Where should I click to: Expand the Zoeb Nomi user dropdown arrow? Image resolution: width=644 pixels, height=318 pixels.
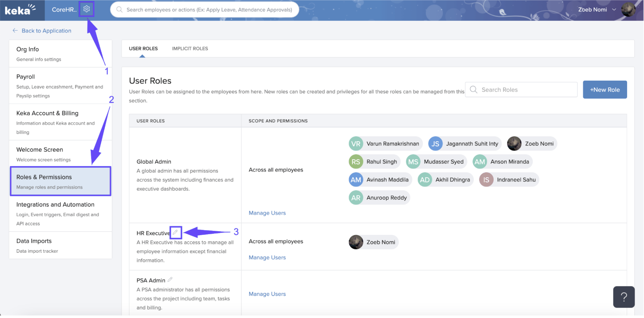614,10
